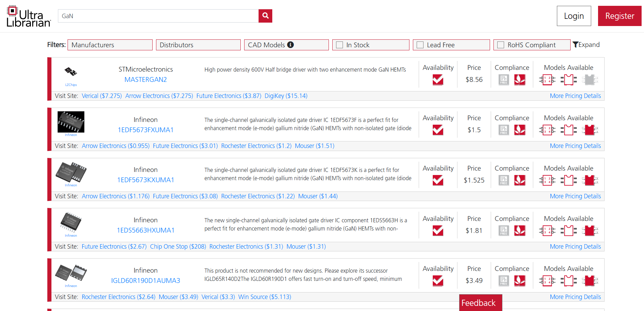
Task: Click the availability checkmark icon for IGLD60R190D1AUMA3
Action: (x=438, y=281)
